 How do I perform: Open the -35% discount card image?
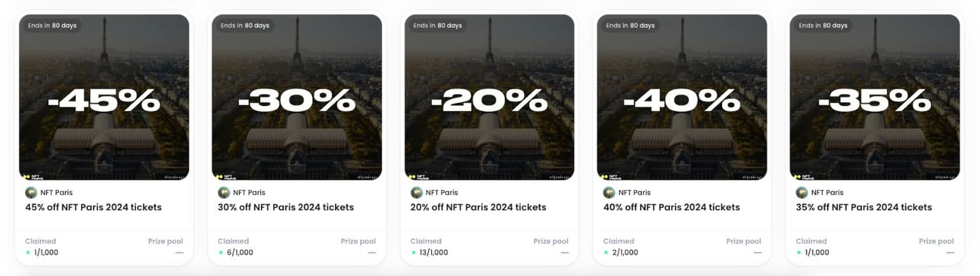point(875,97)
